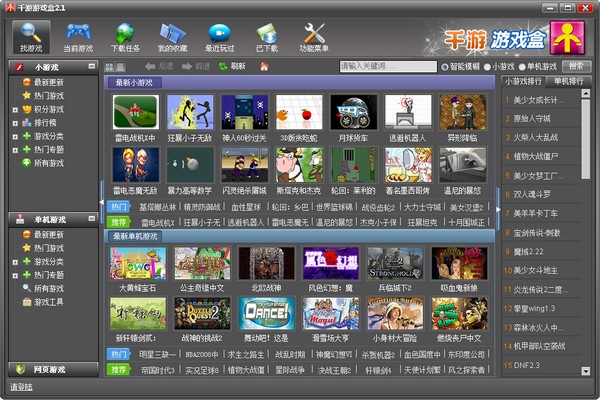The width and height of the screenshot is (600, 400).
Task: Expand 游戏分类 under 小游戏 section
Action: [14, 134]
